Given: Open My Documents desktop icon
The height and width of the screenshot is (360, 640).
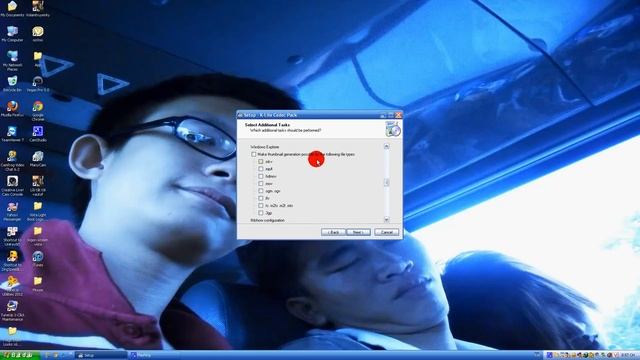Looking at the screenshot, I should click(x=12, y=9).
